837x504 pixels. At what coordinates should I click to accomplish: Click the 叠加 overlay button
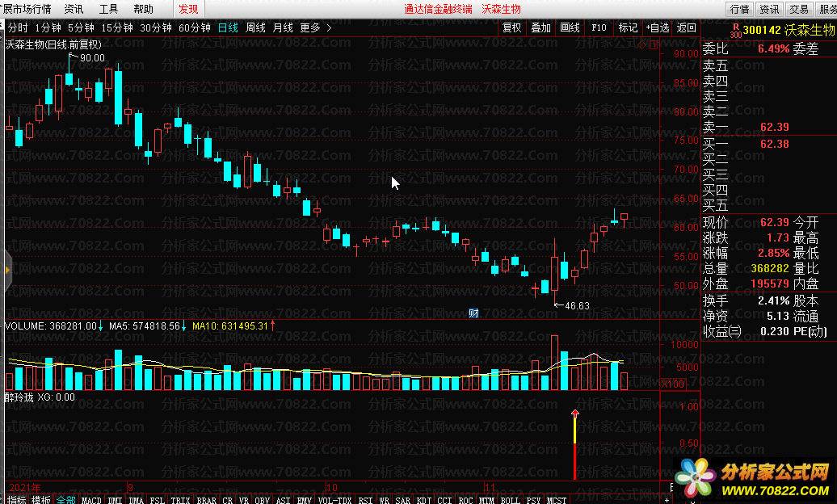(x=540, y=27)
